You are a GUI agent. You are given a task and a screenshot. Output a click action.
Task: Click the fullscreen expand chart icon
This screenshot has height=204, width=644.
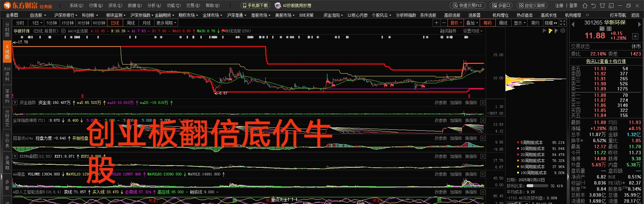click(x=563, y=23)
